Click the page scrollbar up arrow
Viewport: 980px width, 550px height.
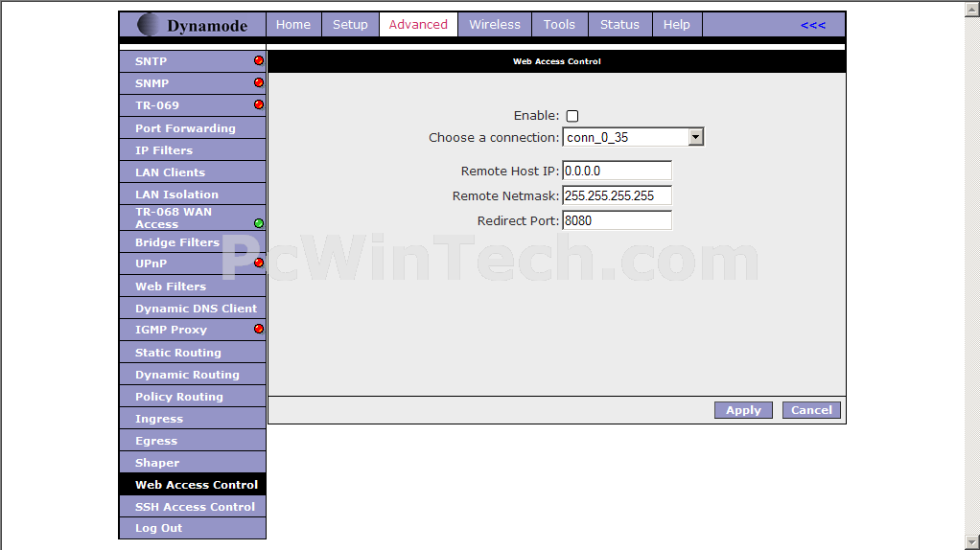(x=972, y=10)
